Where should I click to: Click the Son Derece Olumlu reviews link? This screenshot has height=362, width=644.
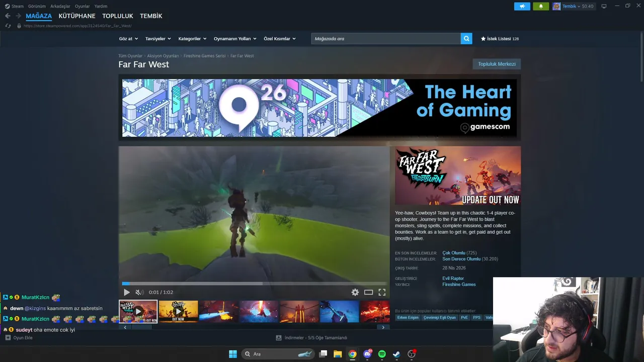coord(461,259)
